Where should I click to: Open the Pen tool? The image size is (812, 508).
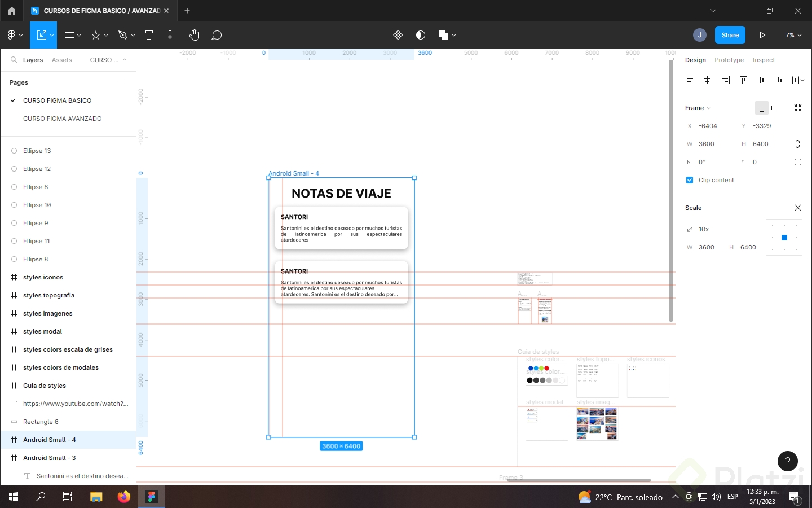[122, 35]
